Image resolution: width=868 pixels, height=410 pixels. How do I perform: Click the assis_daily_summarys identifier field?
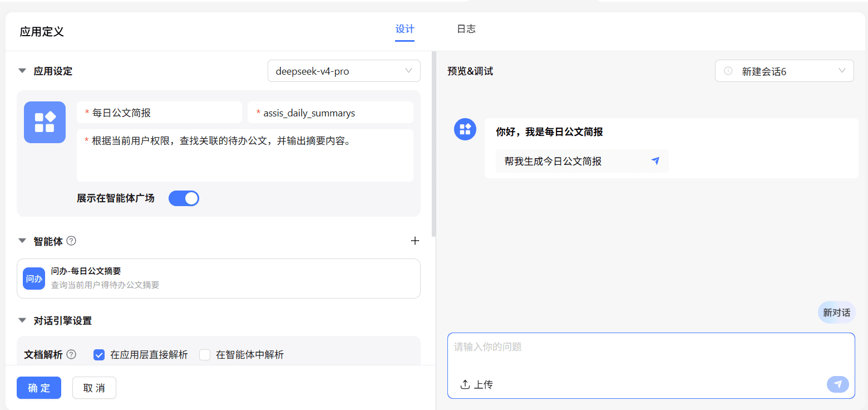click(x=331, y=113)
